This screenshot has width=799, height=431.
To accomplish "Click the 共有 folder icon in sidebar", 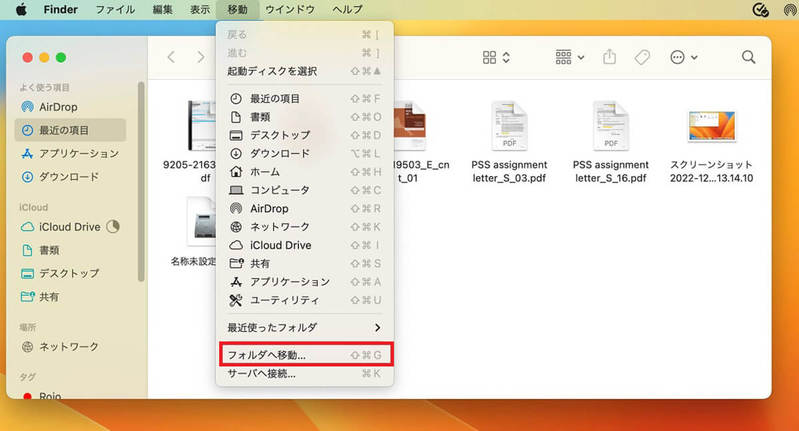I will (28, 297).
